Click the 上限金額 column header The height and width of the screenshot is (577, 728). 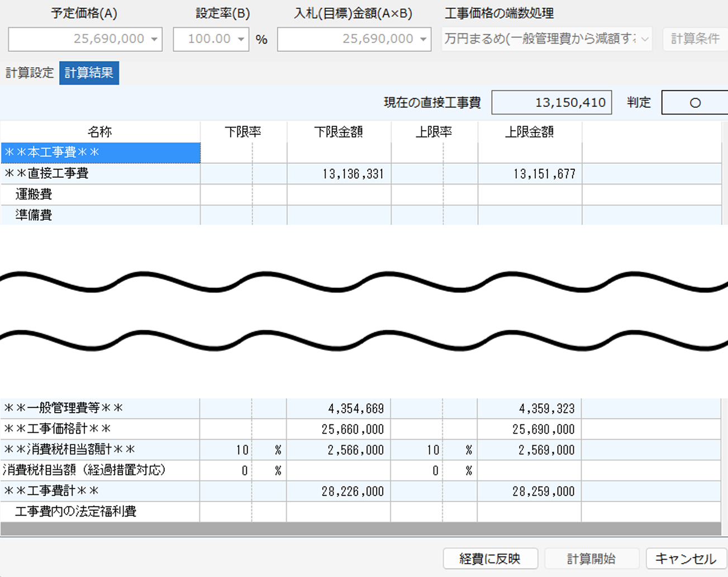coord(530,132)
